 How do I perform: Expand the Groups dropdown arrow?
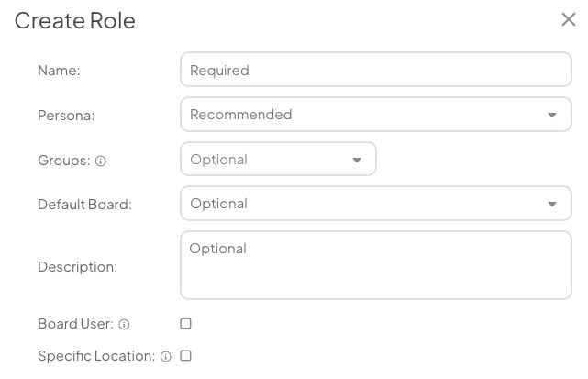[357, 160]
